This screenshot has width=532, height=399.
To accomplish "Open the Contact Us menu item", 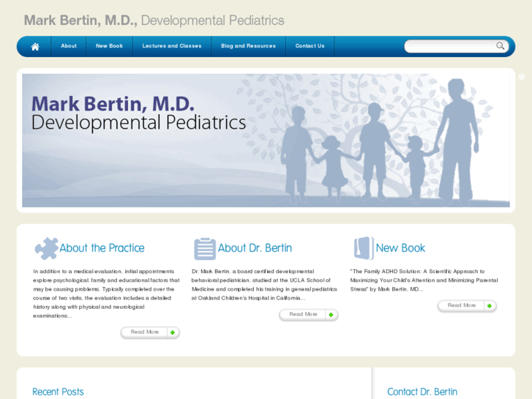I will click(x=310, y=46).
